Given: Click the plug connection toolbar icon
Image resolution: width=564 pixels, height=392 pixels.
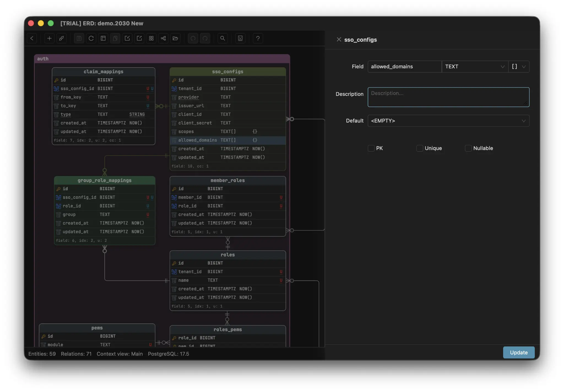Looking at the screenshot, I should click(61, 38).
